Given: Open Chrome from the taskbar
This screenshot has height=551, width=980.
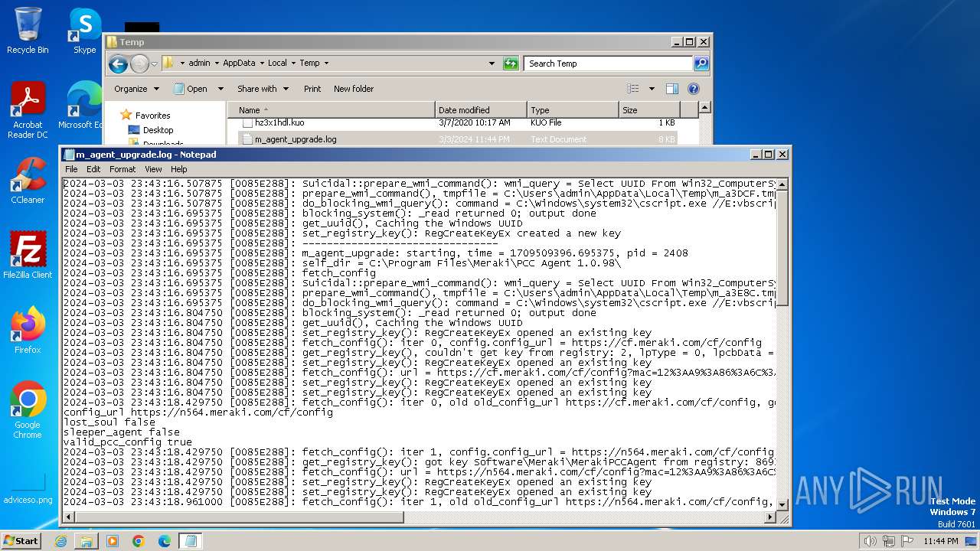Looking at the screenshot, I should coord(138,541).
